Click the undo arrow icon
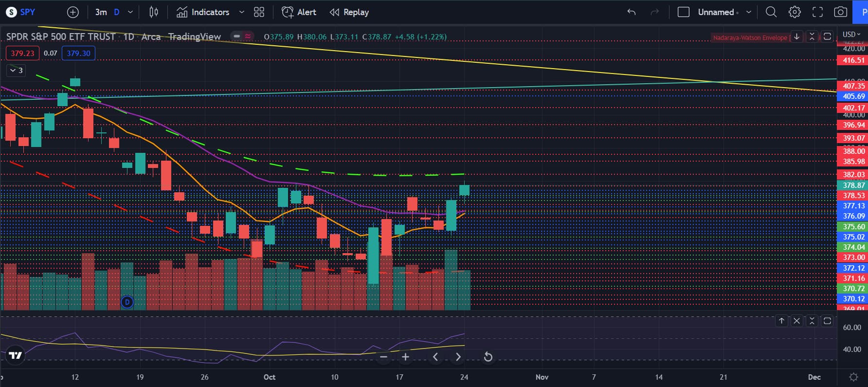 pos(632,12)
